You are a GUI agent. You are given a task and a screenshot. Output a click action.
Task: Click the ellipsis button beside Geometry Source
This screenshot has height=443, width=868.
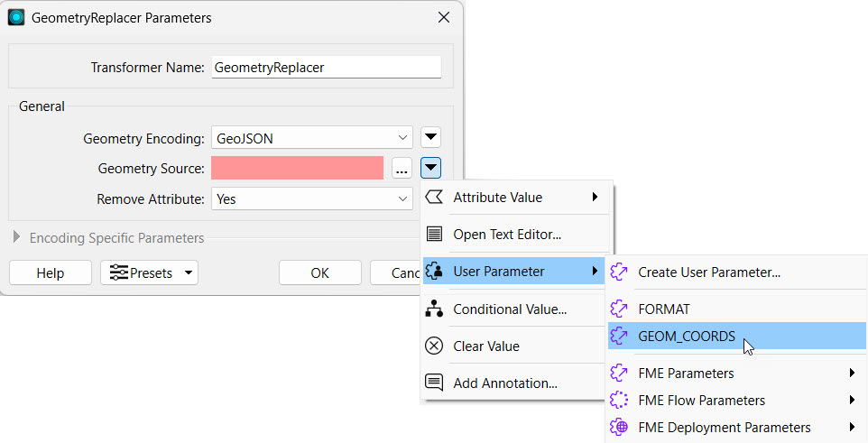click(x=402, y=169)
